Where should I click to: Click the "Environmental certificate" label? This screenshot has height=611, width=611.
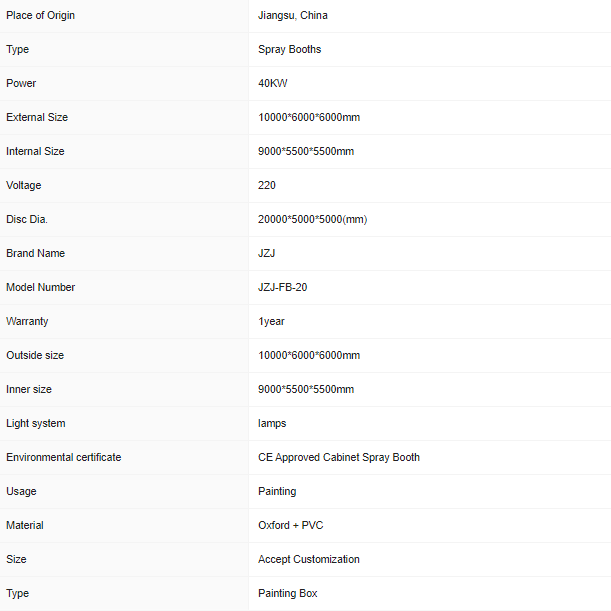coord(64,457)
